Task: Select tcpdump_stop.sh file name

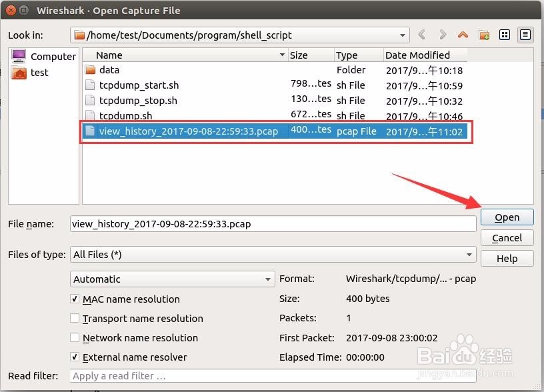Action: pyautogui.click(x=138, y=101)
